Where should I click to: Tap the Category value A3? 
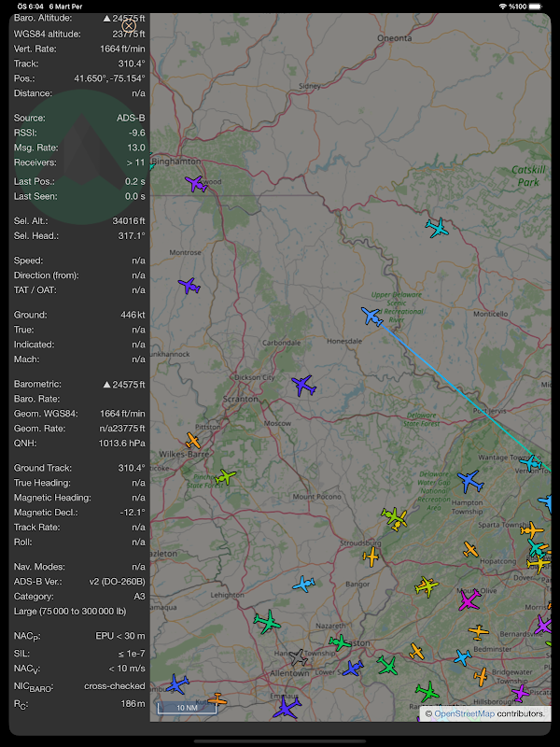(139, 596)
